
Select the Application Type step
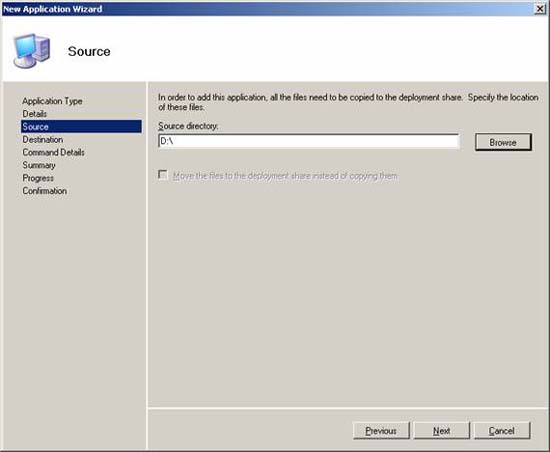coord(52,101)
